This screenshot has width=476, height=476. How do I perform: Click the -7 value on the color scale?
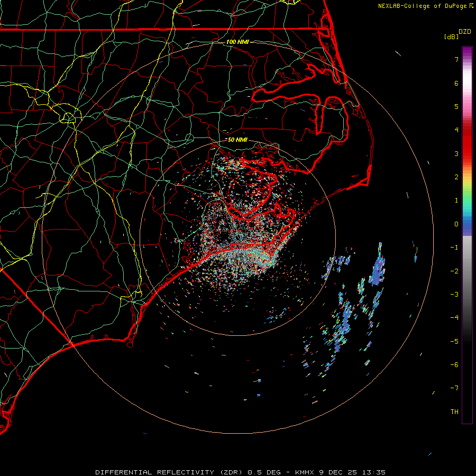454,388
